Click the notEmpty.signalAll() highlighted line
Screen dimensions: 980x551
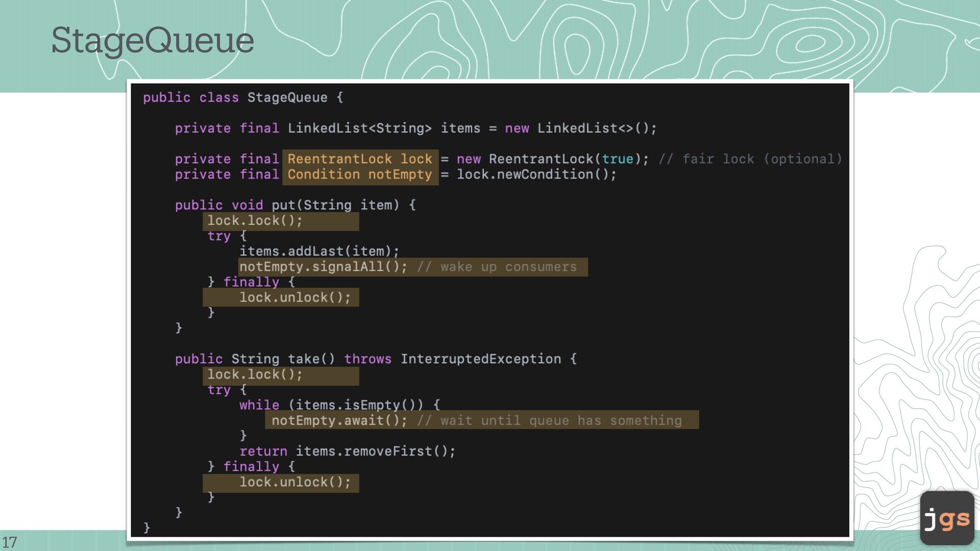323,267
